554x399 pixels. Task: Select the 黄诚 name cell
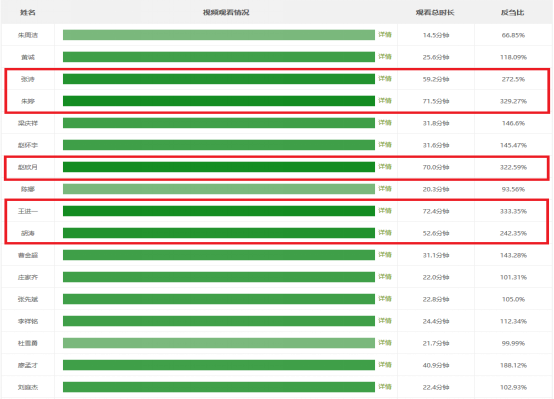28,57
